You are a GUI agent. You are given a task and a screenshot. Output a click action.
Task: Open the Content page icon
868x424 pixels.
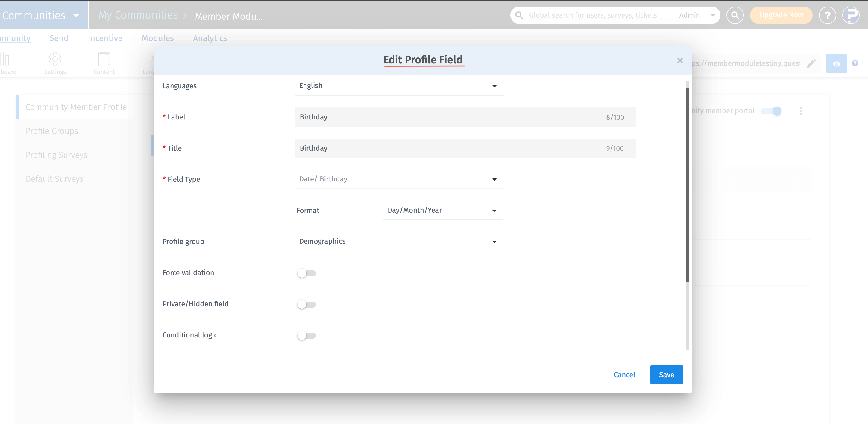(104, 59)
